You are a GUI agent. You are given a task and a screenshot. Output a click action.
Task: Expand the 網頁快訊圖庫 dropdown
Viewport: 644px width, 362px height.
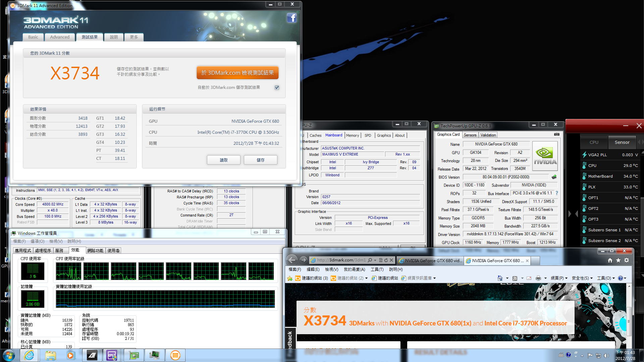[x=434, y=278]
